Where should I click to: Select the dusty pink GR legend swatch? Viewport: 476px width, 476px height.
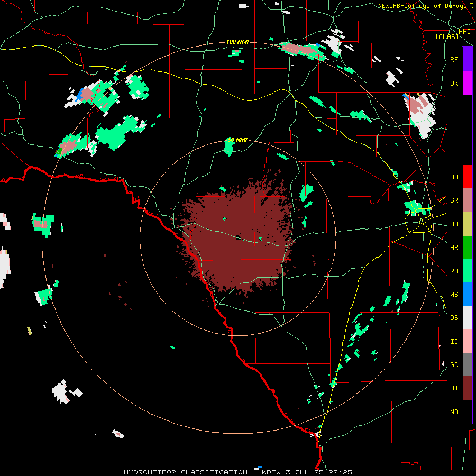coord(467,200)
